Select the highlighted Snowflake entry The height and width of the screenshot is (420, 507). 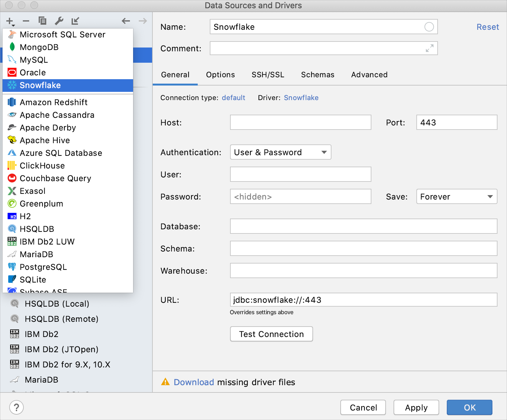68,85
